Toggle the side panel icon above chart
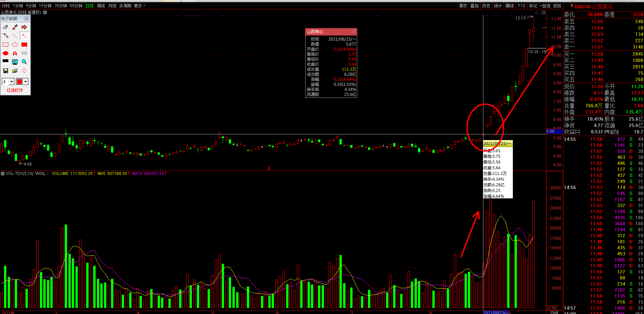This screenshot has height=314, width=644. tap(543, 12)
